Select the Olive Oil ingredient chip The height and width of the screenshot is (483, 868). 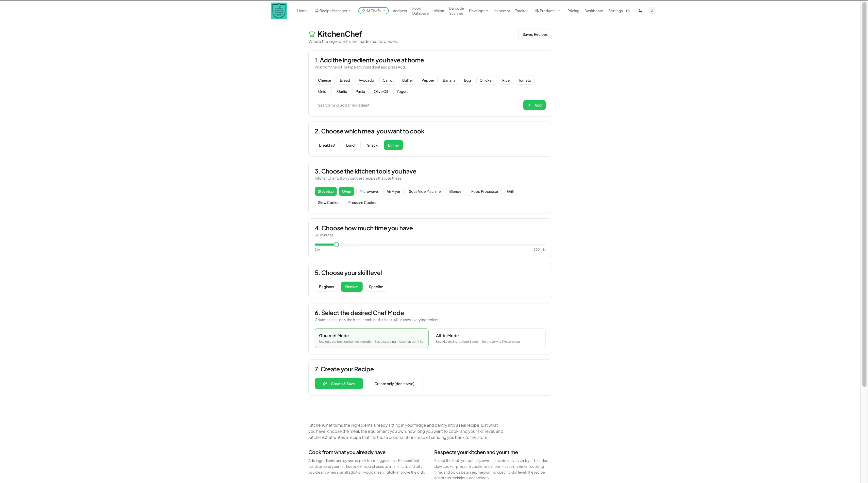380,91
